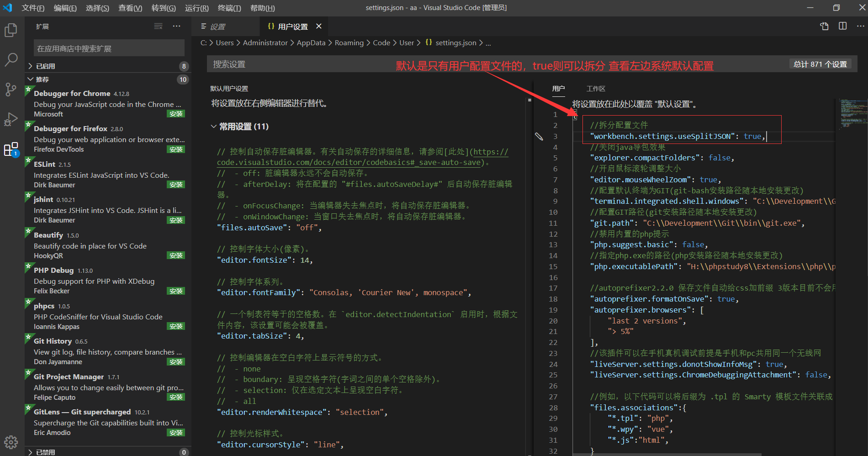The width and height of the screenshot is (868, 456).
Task: Open the 查看(V) menu
Action: pos(130,8)
